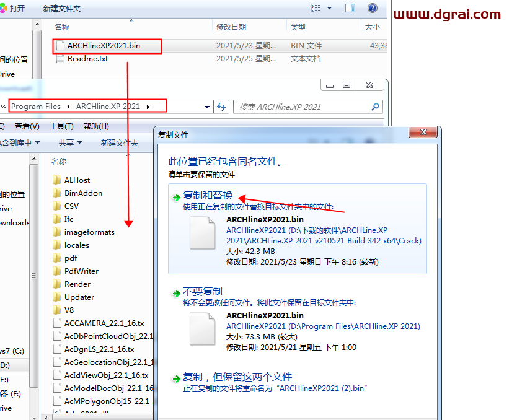Select the CSV folder icon
This screenshot has width=517, height=420.
(56, 206)
